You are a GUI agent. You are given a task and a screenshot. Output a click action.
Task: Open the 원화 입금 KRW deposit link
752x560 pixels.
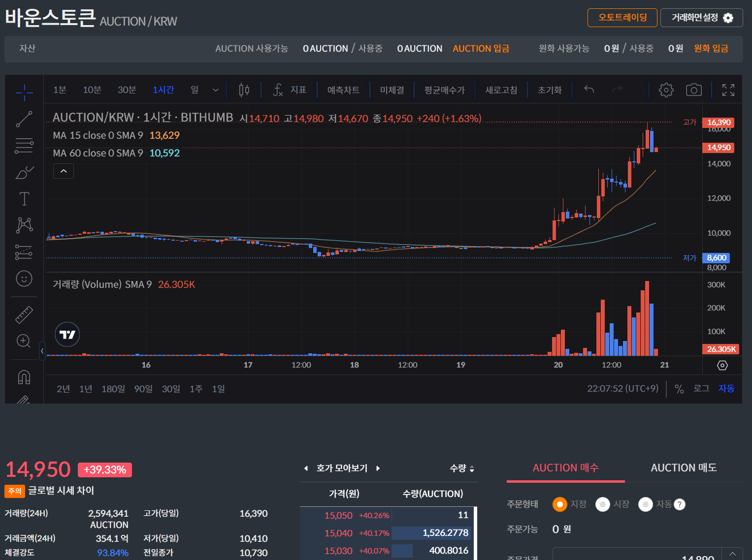[x=711, y=48]
